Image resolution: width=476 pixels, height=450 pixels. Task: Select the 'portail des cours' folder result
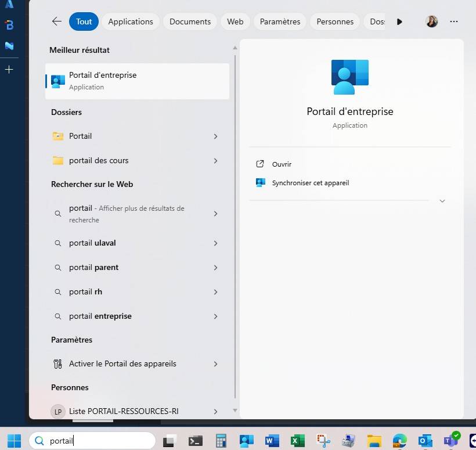point(99,161)
